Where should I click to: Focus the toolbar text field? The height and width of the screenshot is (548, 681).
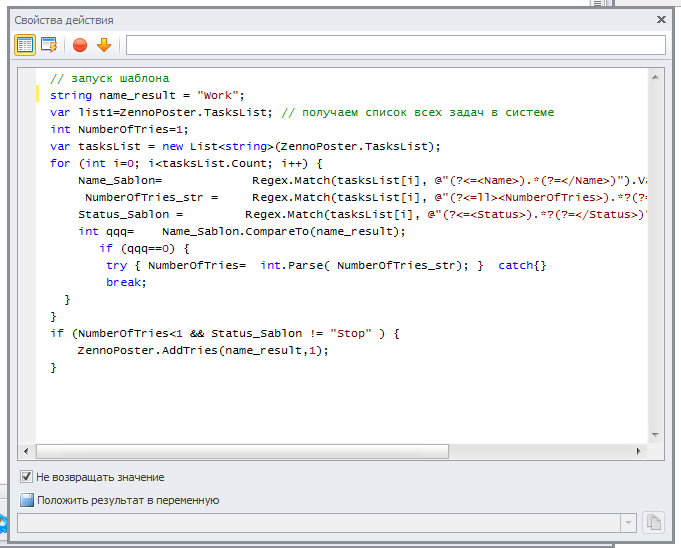coord(396,45)
